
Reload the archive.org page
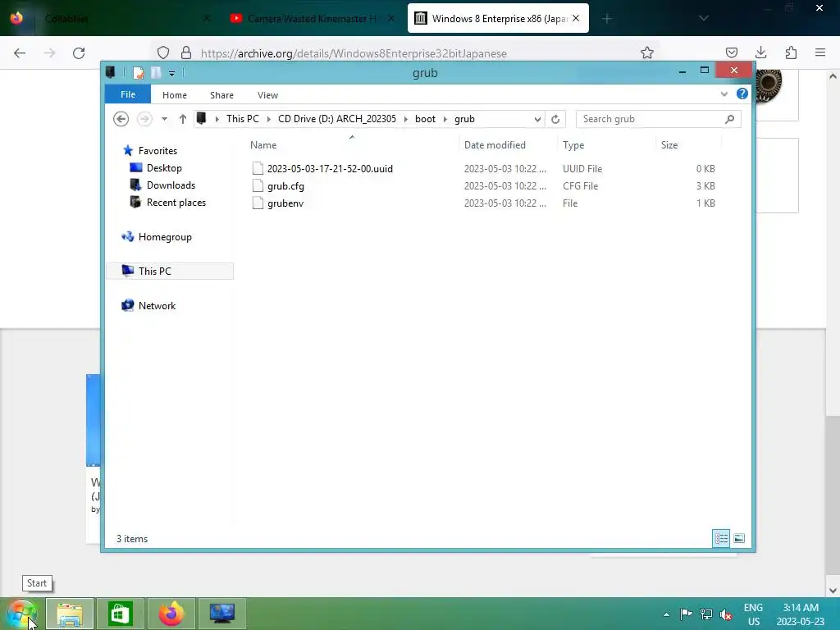tap(79, 53)
